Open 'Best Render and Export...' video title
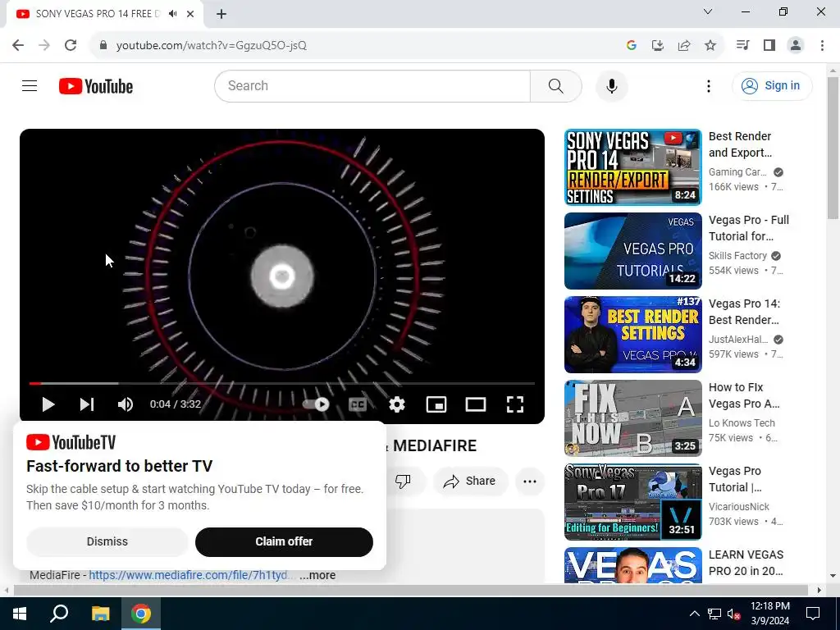 pyautogui.click(x=740, y=144)
